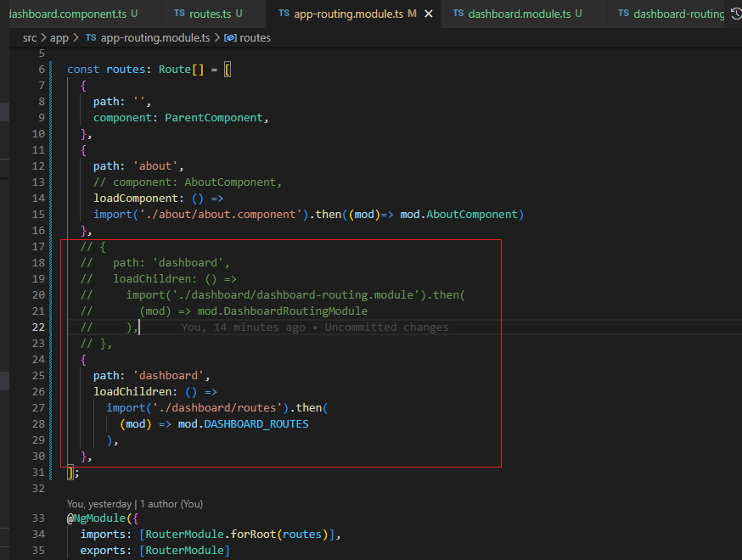
Task: Click the TS icon on dashboard.module.ts tab
Action: tap(458, 14)
